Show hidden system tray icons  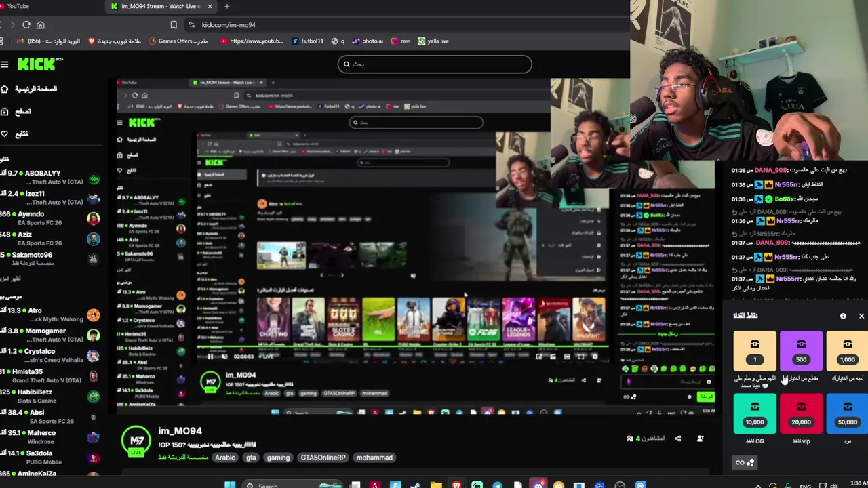pyautogui.click(x=757, y=485)
